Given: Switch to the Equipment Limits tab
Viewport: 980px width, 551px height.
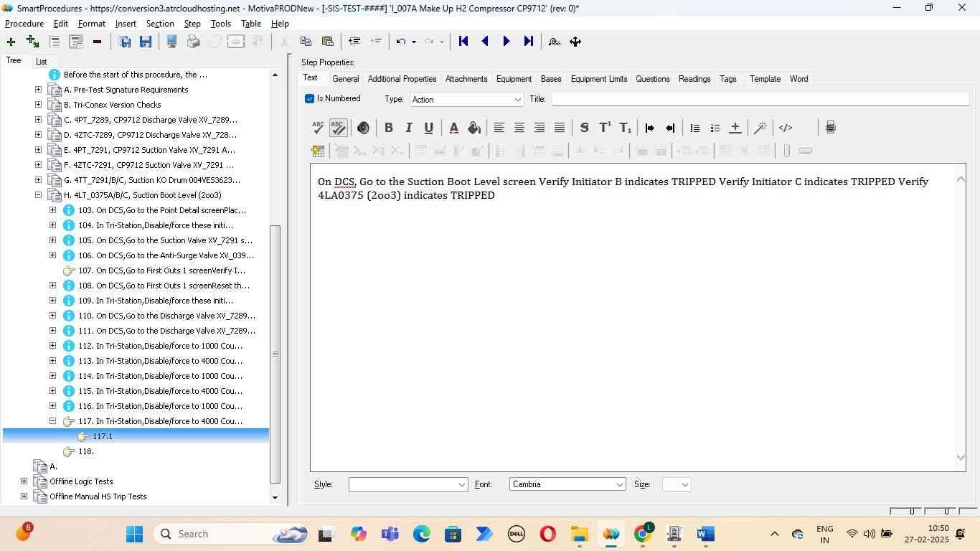Looking at the screenshot, I should [x=599, y=79].
